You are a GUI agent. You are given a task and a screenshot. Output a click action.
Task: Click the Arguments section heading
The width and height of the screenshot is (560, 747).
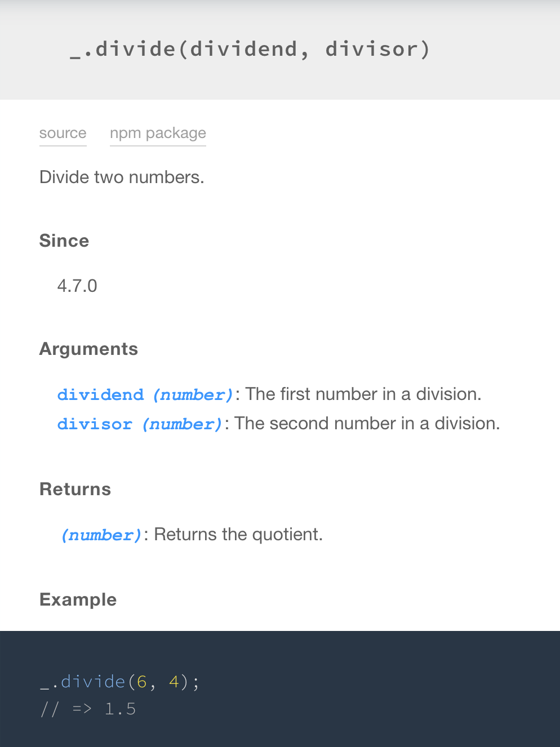[x=88, y=349]
